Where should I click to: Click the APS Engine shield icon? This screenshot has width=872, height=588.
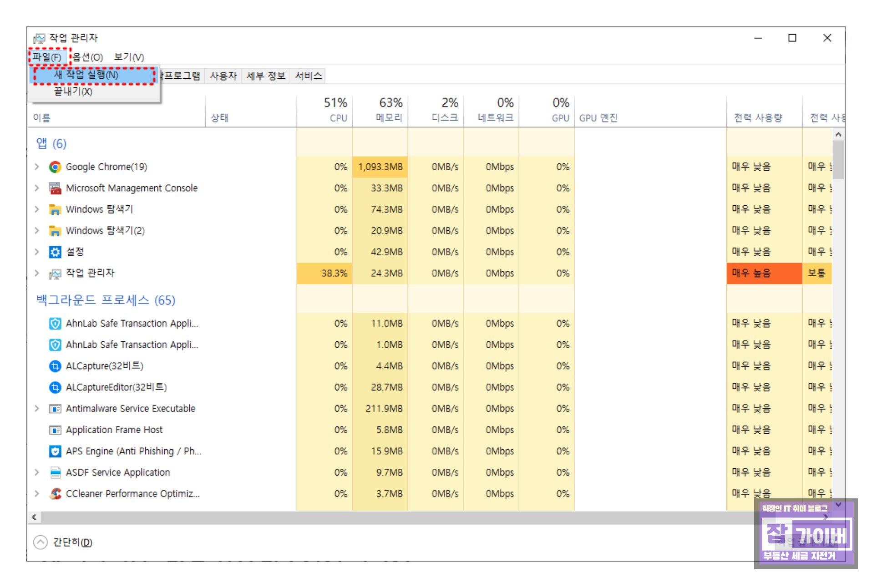[55, 451]
